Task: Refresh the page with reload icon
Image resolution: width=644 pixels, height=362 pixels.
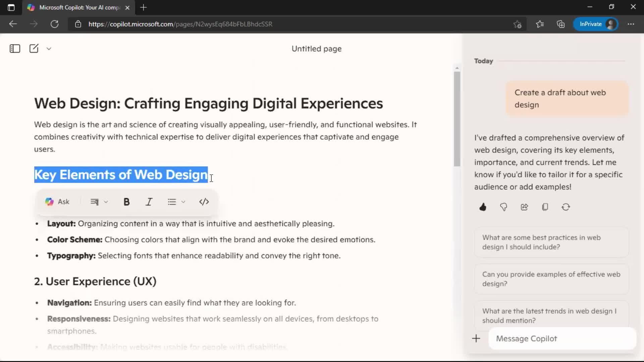Action: point(54,24)
